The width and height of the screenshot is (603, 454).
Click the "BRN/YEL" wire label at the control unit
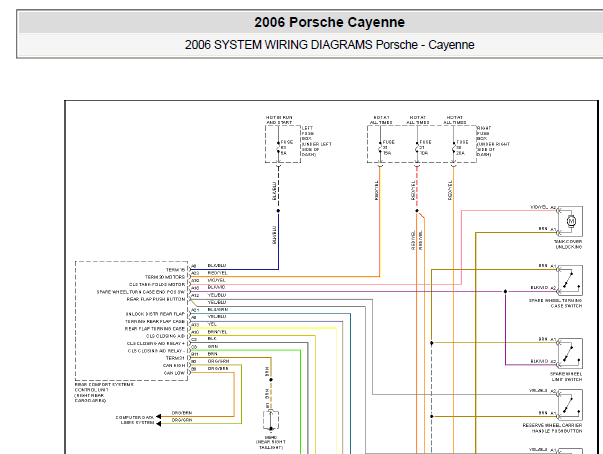[218, 332]
